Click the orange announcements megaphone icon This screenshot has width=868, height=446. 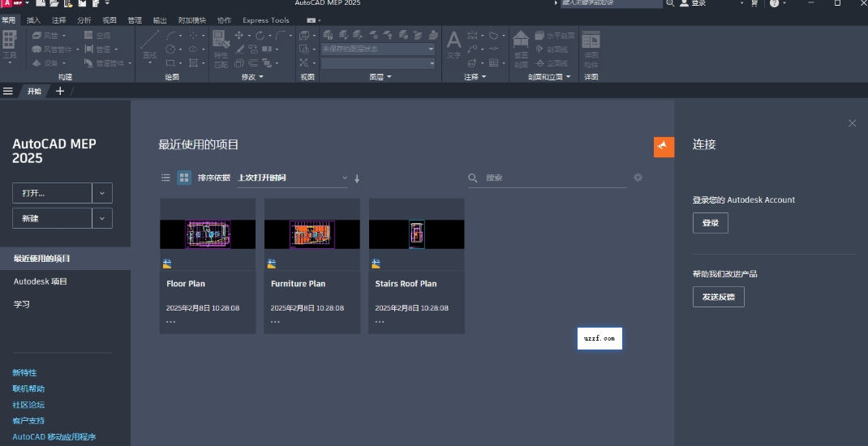click(x=664, y=147)
